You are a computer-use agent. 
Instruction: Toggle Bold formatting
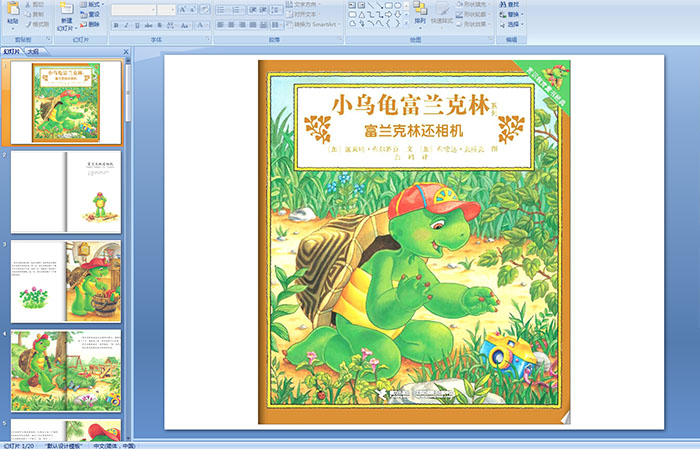[x=116, y=25]
